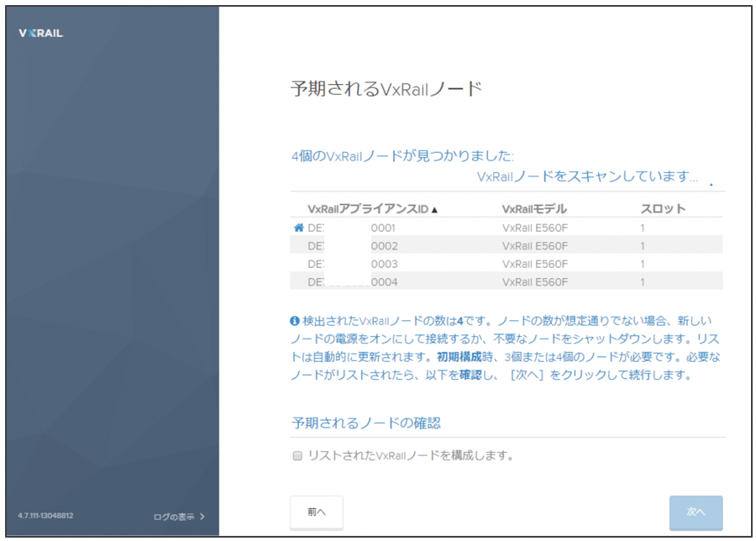Image resolution: width=756 pixels, height=541 pixels.
Task: Go back with the 前へ button
Action: coord(317,512)
